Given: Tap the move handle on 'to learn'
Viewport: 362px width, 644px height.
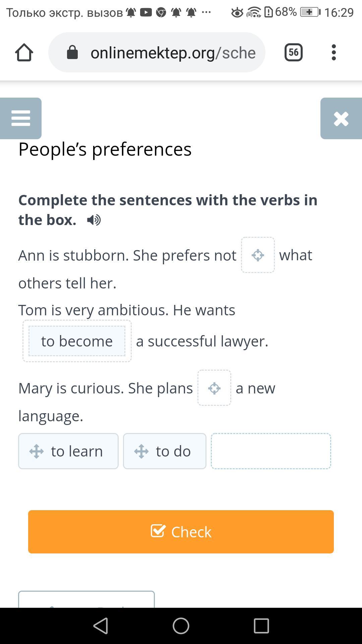Looking at the screenshot, I should pos(36,451).
